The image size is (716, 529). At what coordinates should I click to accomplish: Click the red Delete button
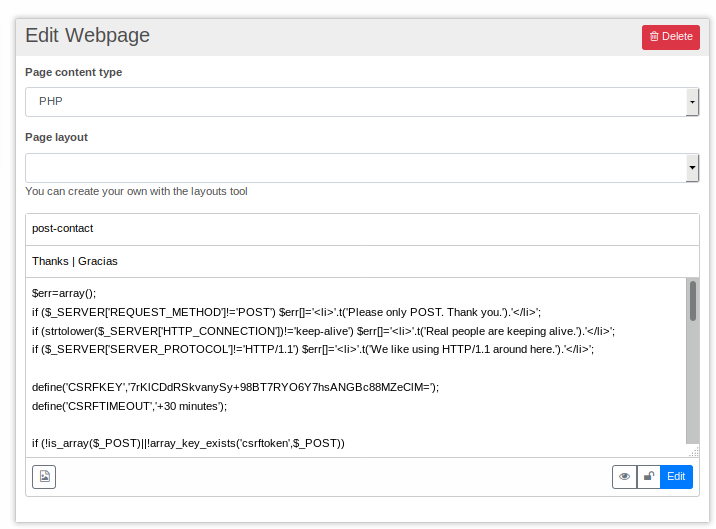670,37
